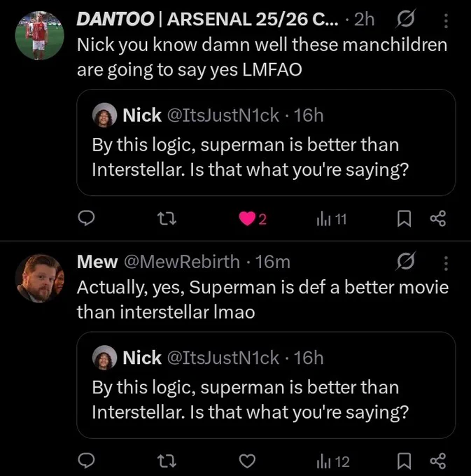Open Nick's quoted tweet under DANTOO
The height and width of the screenshot is (476, 471).
pyautogui.click(x=266, y=142)
